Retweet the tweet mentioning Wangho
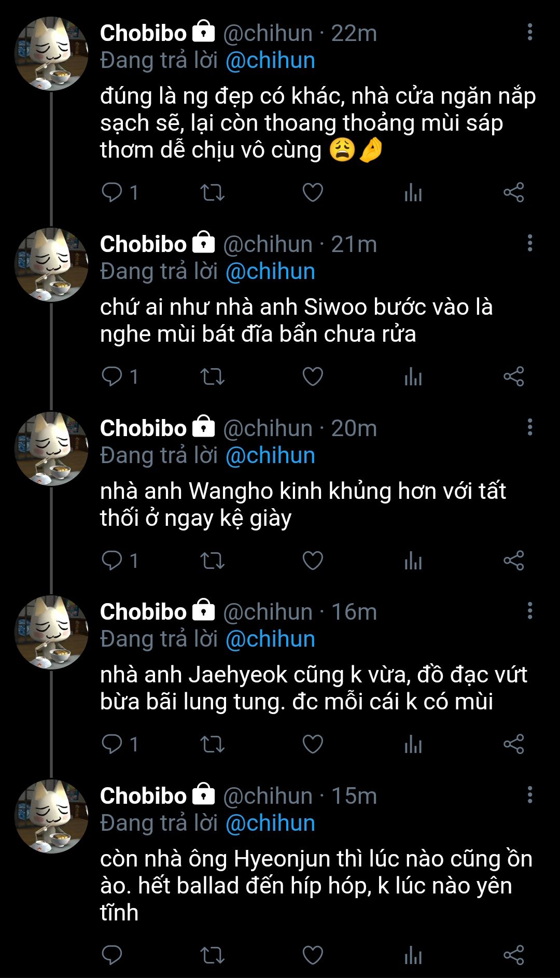 coord(213,561)
